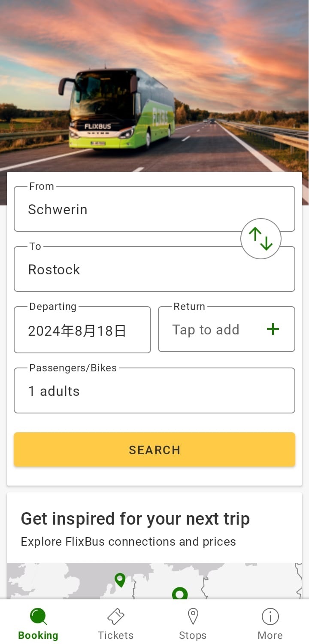
Task: Swap the From and To destinations
Action: tap(261, 239)
